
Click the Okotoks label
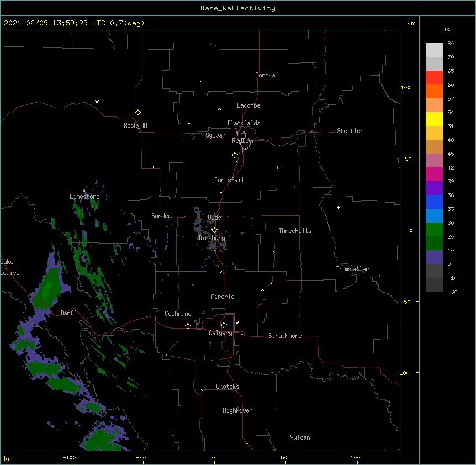pos(228,387)
